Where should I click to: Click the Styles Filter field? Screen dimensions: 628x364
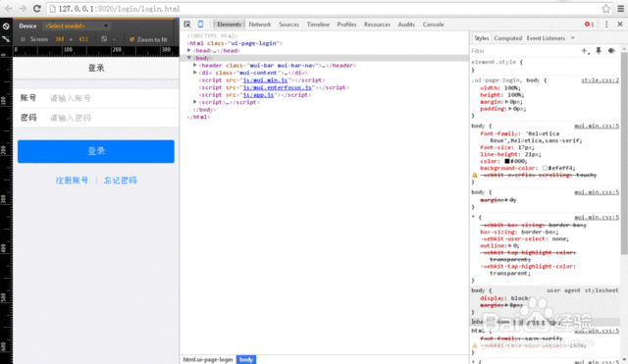[525, 51]
